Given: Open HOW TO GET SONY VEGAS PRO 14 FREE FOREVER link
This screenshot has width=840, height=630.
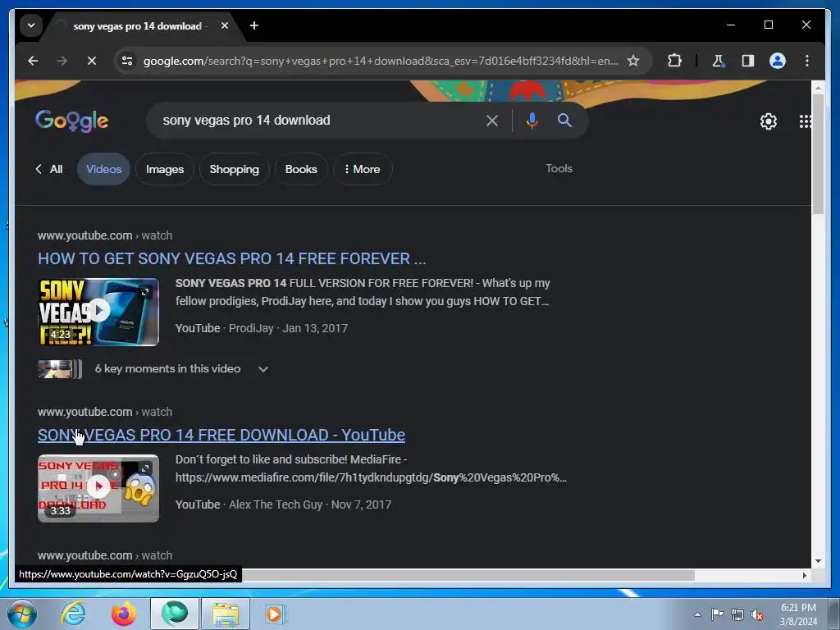Looking at the screenshot, I should click(231, 258).
